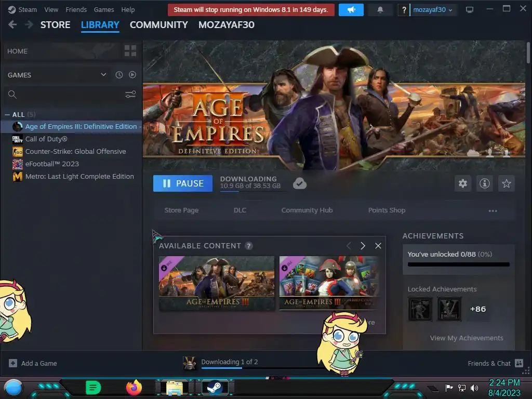This screenshot has width=532, height=399.
Task: Open the mozayaf30 account dropdown
Action: pyautogui.click(x=433, y=10)
